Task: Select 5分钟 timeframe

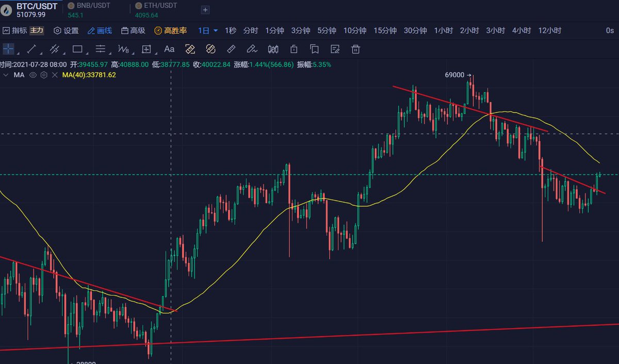Action: click(327, 30)
